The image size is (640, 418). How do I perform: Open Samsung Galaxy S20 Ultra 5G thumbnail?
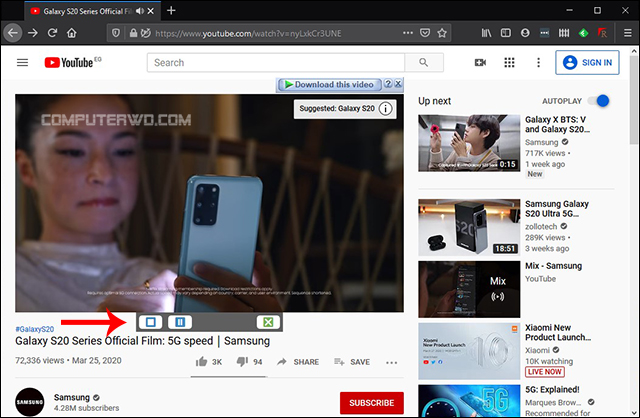pyautogui.click(x=469, y=227)
